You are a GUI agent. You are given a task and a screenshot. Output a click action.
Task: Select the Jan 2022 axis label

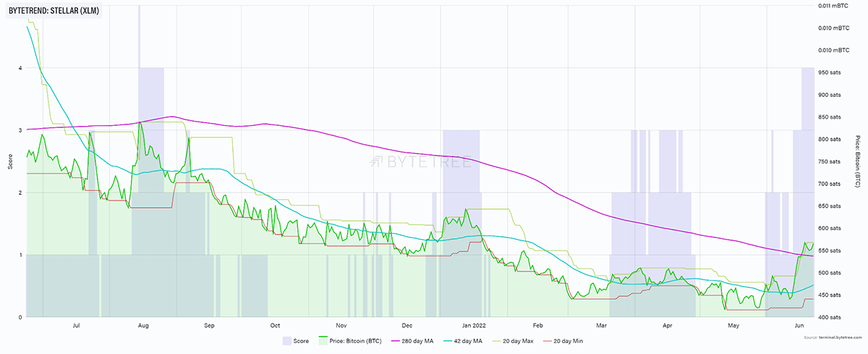[474, 326]
